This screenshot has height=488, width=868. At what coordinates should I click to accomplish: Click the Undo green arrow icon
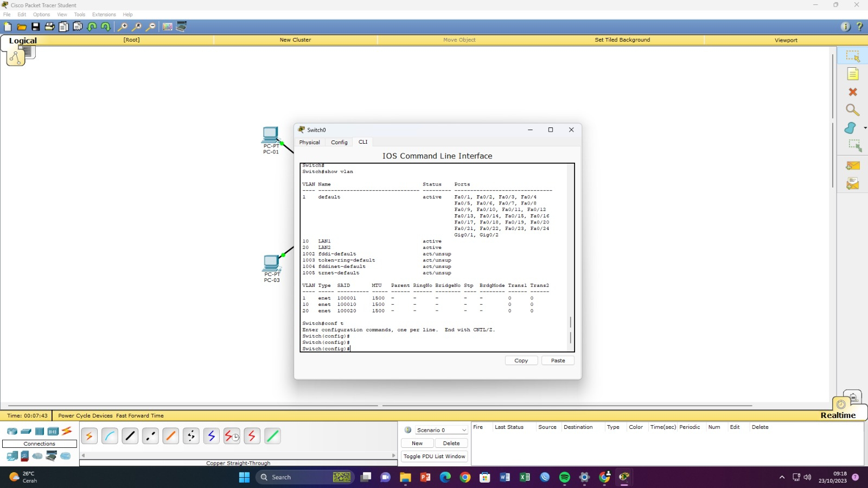click(x=92, y=27)
